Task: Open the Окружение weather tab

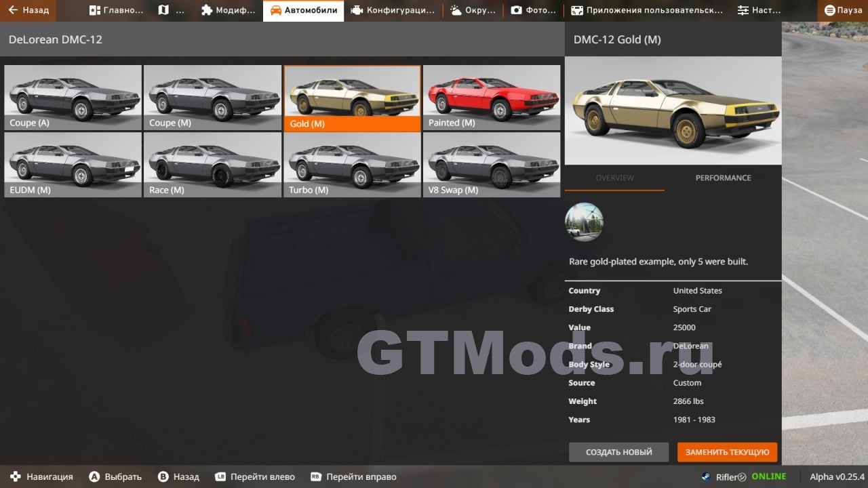Action: [473, 10]
